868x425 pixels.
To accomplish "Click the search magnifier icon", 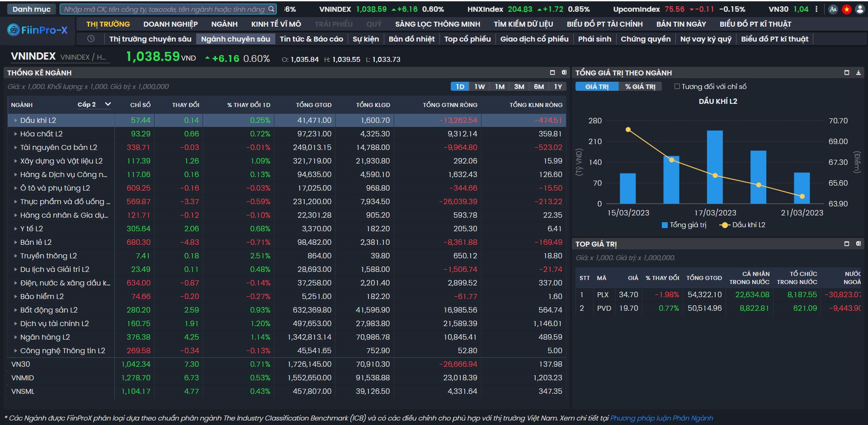I will coord(271,9).
